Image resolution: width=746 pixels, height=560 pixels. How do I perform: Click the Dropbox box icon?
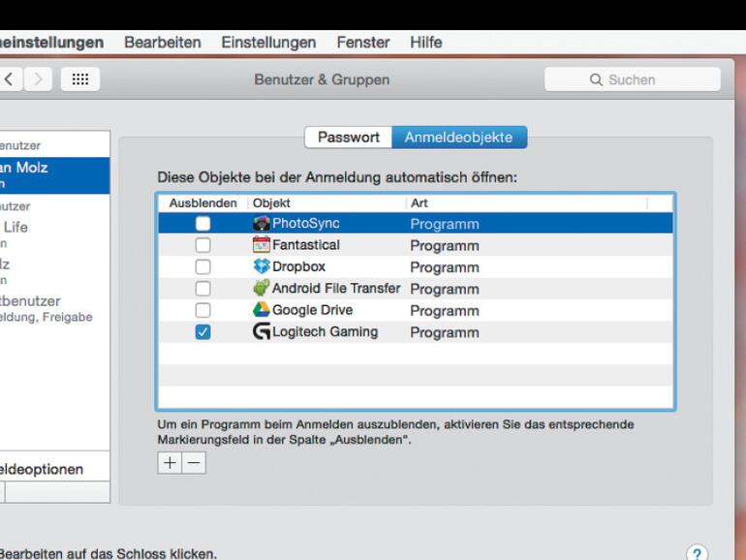tap(262, 266)
